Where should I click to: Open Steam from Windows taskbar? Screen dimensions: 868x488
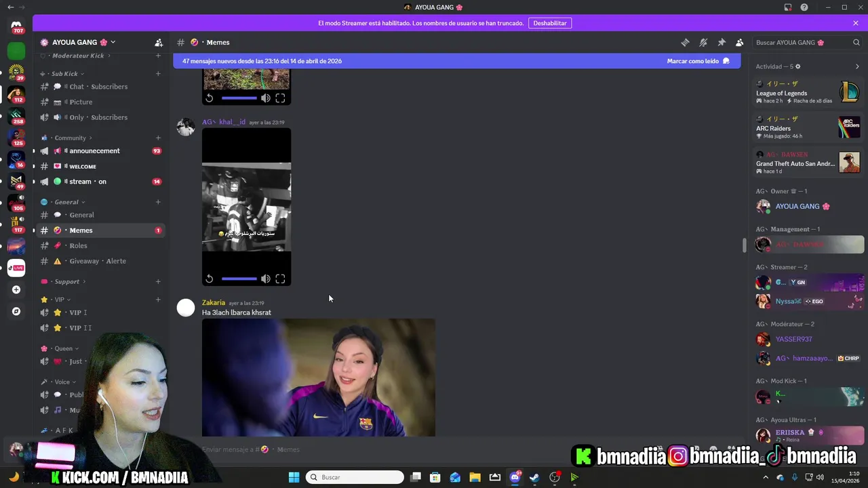point(534,477)
